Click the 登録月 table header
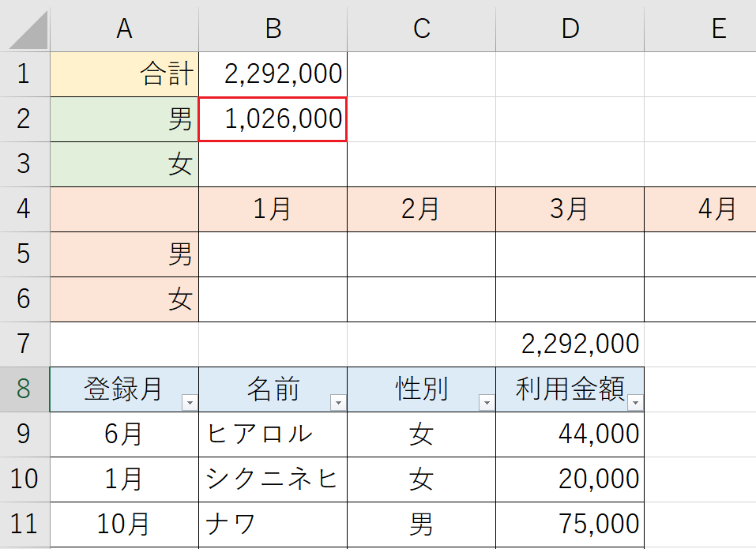The width and height of the screenshot is (756, 549). pos(124,389)
